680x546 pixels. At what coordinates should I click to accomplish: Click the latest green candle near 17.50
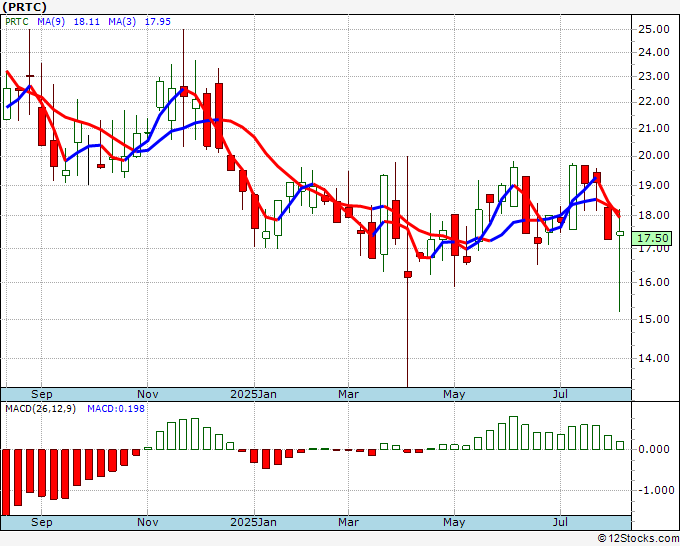620,233
